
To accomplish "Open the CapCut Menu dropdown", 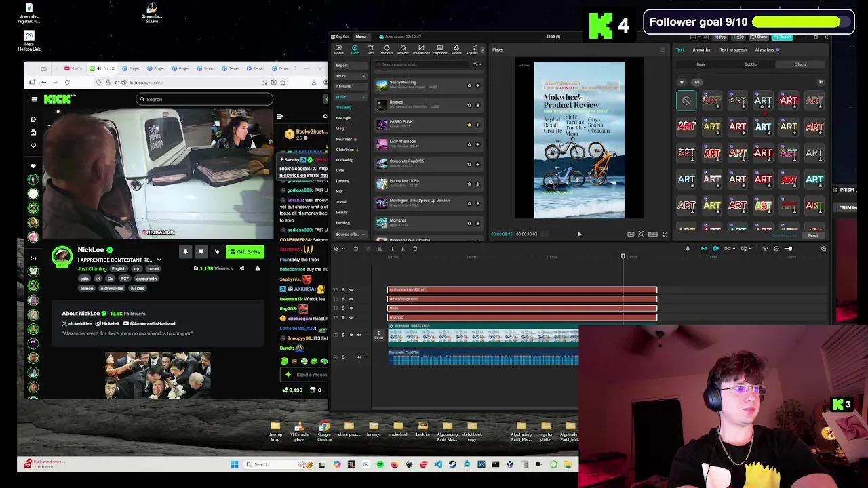I will [x=362, y=37].
